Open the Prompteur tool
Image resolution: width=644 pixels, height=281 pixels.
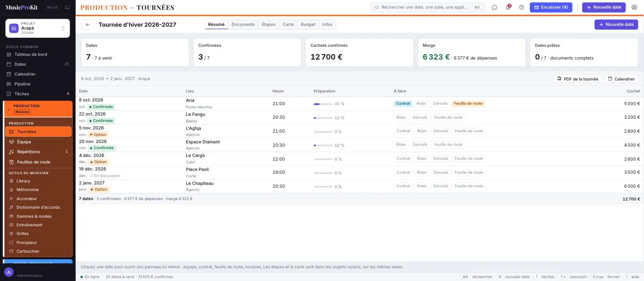[x=38, y=242]
